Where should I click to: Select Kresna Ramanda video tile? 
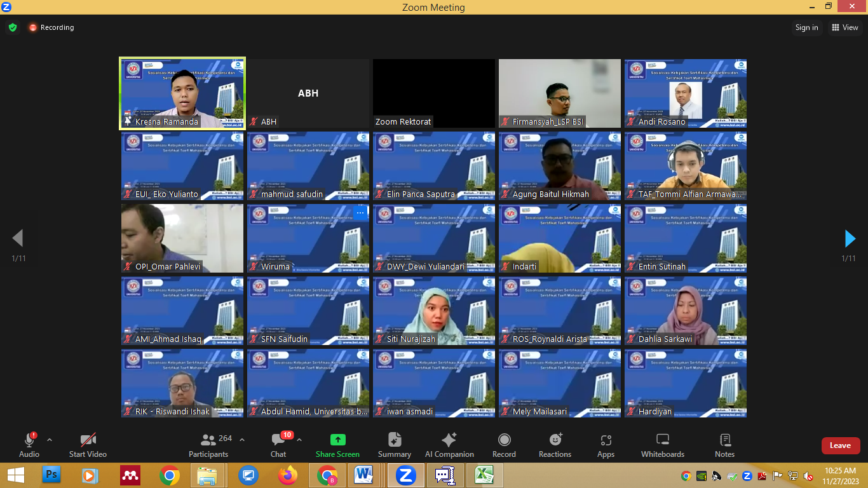pyautogui.click(x=182, y=93)
